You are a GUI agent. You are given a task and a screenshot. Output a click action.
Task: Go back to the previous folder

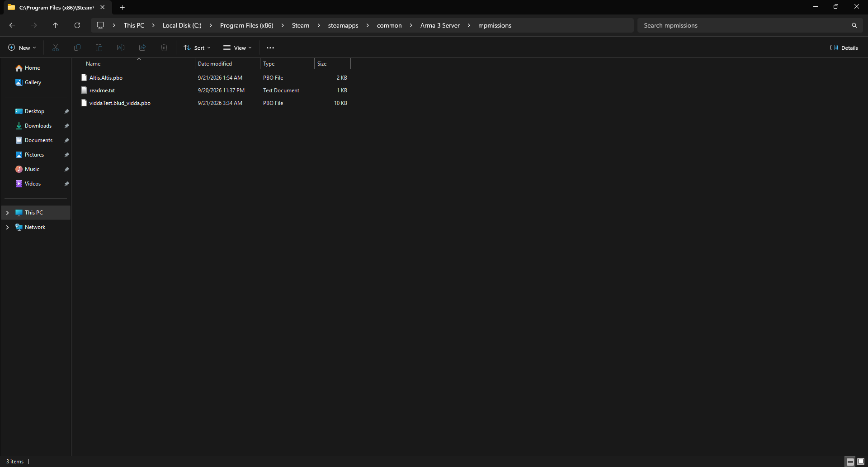(12, 25)
